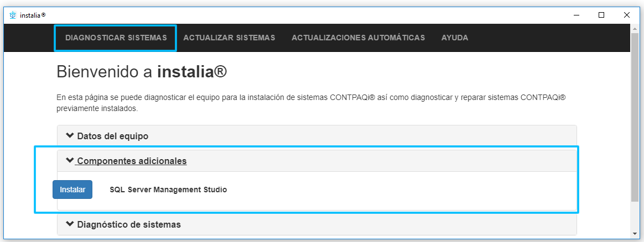Image resolution: width=644 pixels, height=242 pixels.
Task: Click the Bienvenido a instalia heading
Action: tap(142, 71)
